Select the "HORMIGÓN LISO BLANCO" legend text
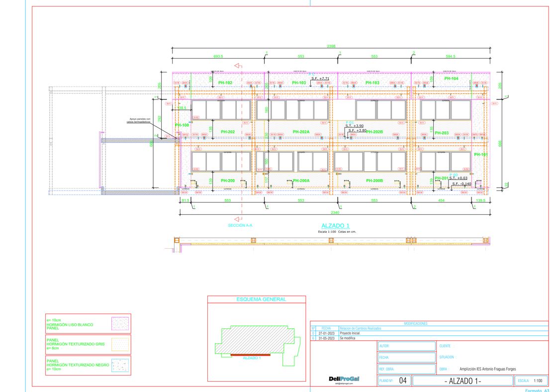The width and height of the screenshot is (554, 392). (70, 324)
